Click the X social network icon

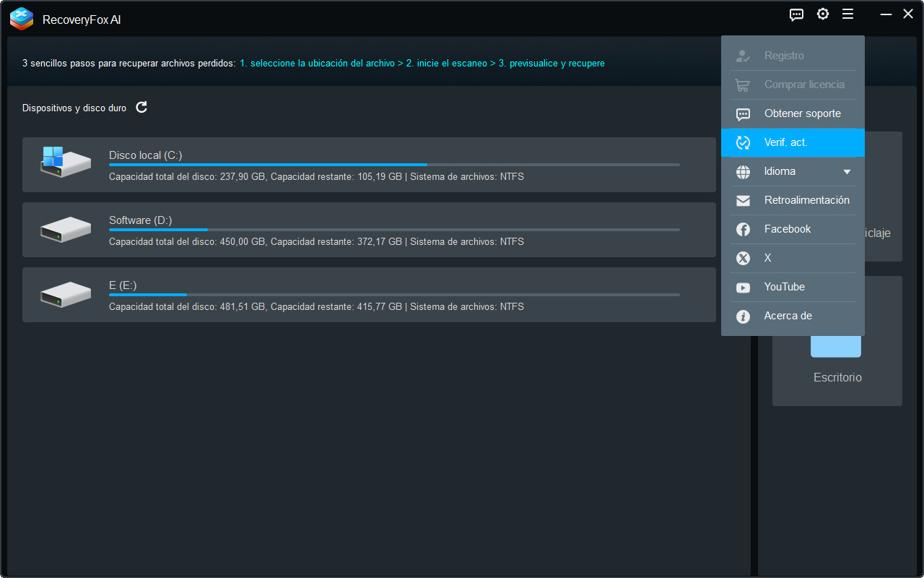(743, 258)
